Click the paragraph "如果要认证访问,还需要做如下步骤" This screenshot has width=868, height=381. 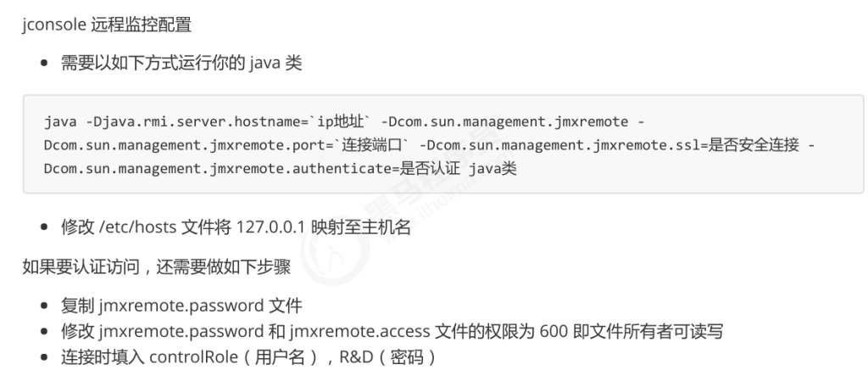157,268
